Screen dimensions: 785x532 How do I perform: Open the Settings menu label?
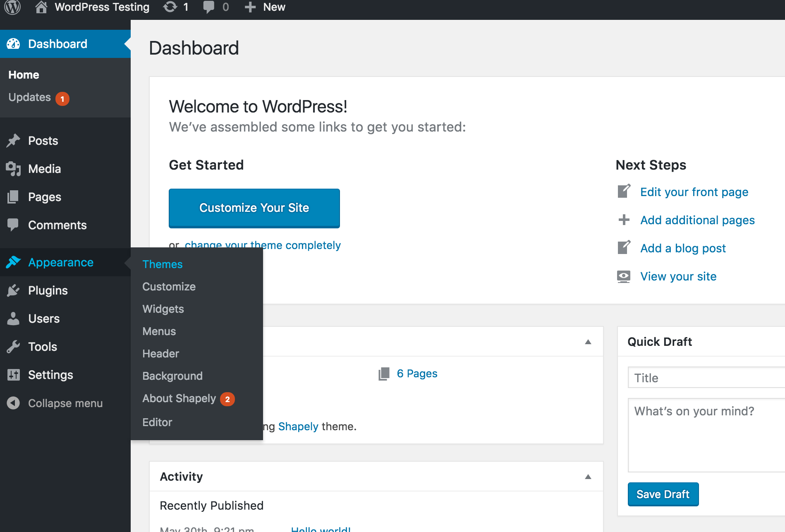[50, 375]
